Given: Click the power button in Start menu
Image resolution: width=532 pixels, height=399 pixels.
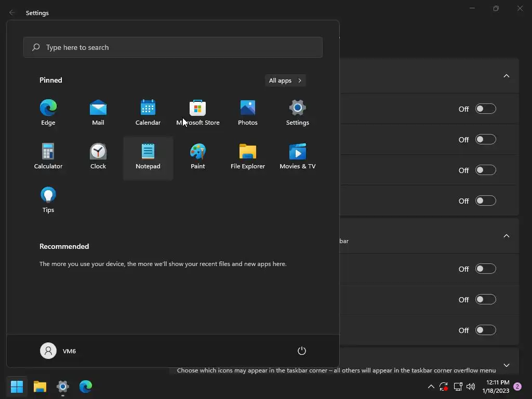Looking at the screenshot, I should pyautogui.click(x=302, y=351).
